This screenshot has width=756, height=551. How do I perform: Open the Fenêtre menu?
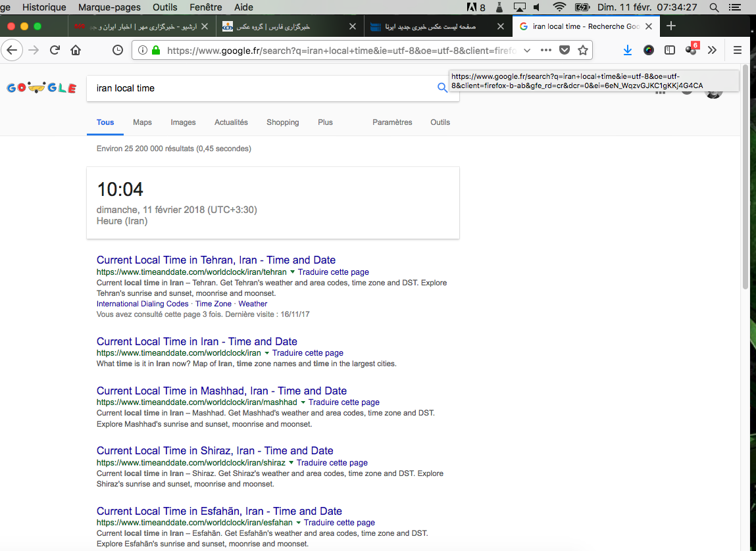point(206,7)
